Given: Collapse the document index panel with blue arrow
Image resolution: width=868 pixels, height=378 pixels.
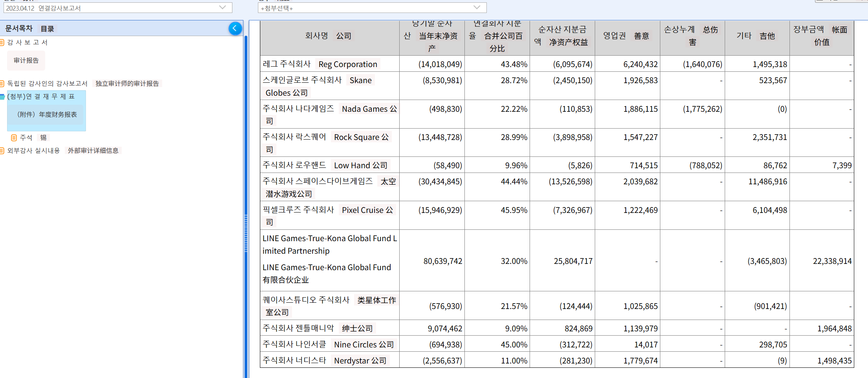Looking at the screenshot, I should (235, 28).
